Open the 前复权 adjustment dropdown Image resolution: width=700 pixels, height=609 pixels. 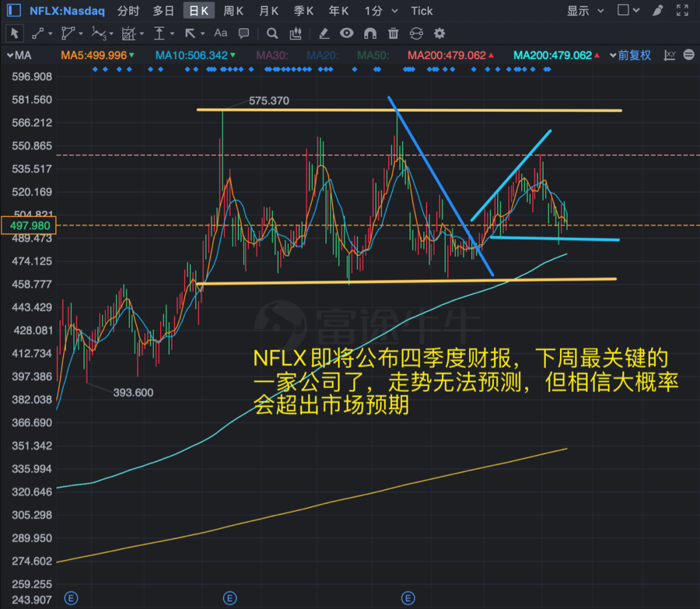631,56
